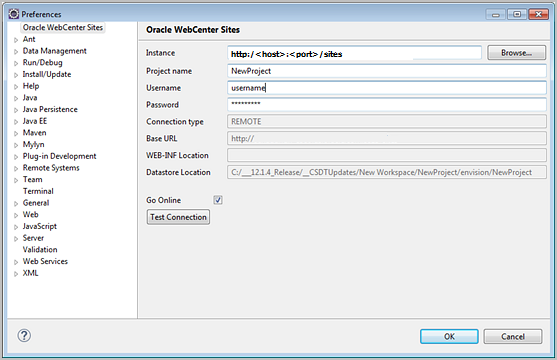Toggle the Go Online checkbox
This screenshot has width=557, height=360.
tap(218, 200)
